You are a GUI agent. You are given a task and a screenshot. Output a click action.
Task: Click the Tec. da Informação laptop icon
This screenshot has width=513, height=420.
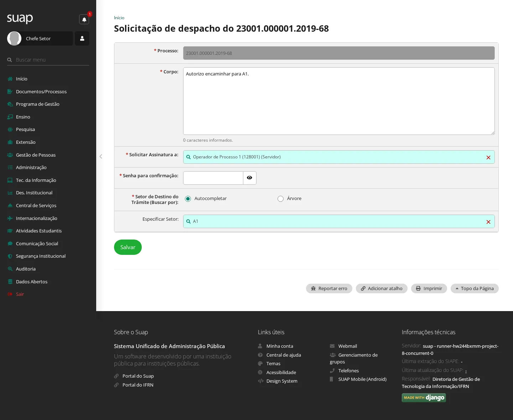[10, 180]
